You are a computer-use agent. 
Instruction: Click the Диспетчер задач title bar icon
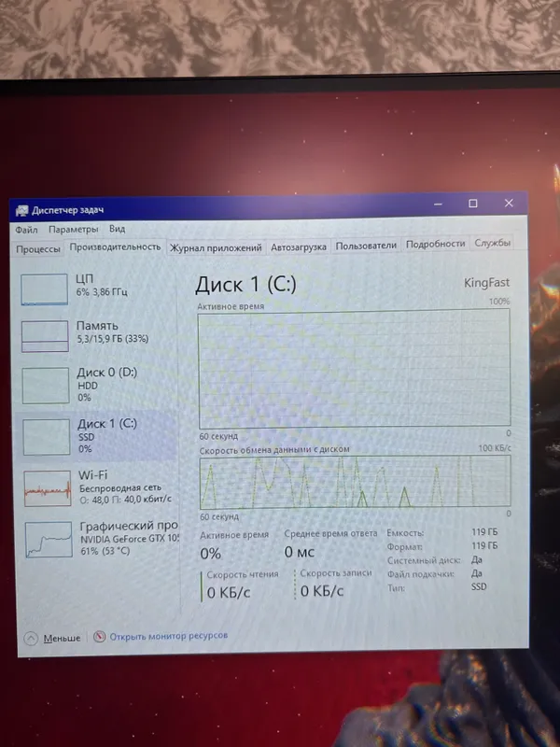[x=21, y=211]
